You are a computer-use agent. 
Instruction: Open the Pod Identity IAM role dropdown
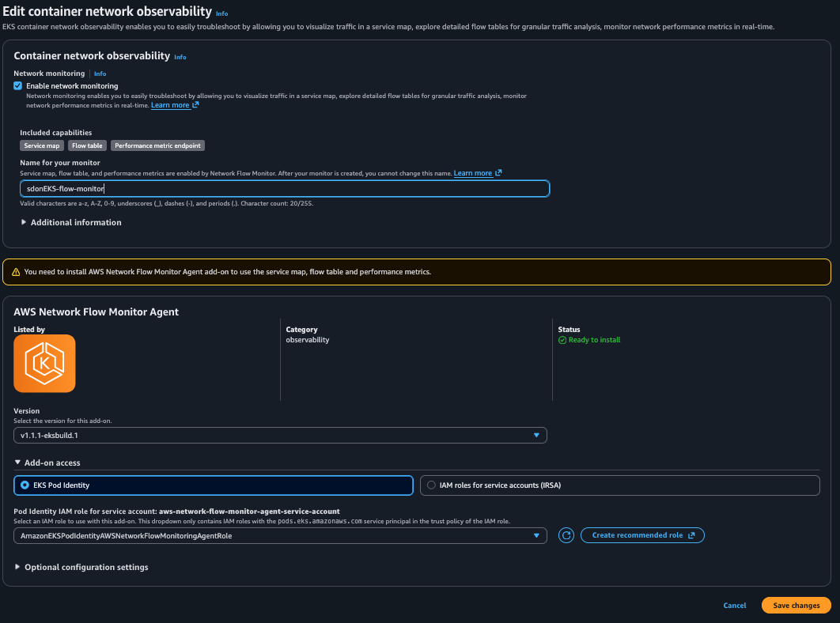pos(280,536)
